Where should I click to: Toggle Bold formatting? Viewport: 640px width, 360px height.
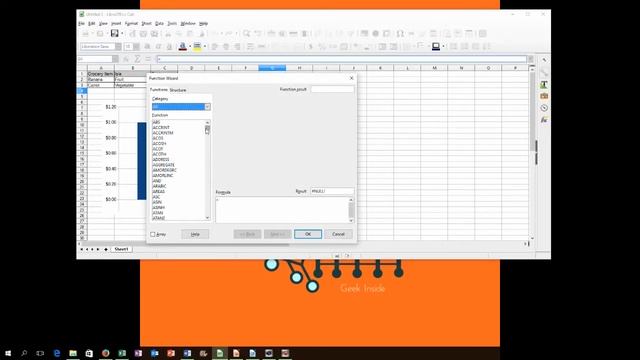pos(147,47)
